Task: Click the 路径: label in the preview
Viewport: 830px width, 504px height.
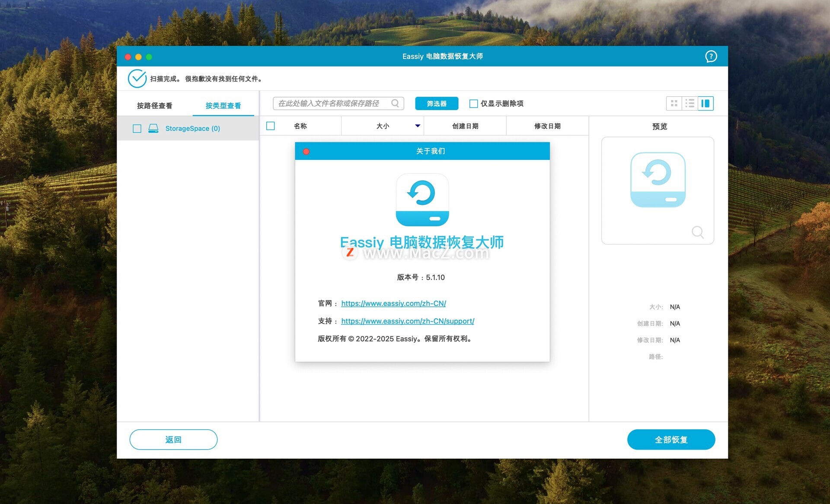Action: [x=656, y=357]
